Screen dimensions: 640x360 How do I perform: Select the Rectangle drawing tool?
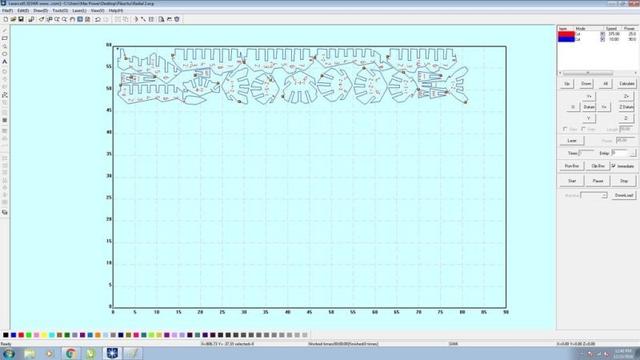(x=5, y=38)
